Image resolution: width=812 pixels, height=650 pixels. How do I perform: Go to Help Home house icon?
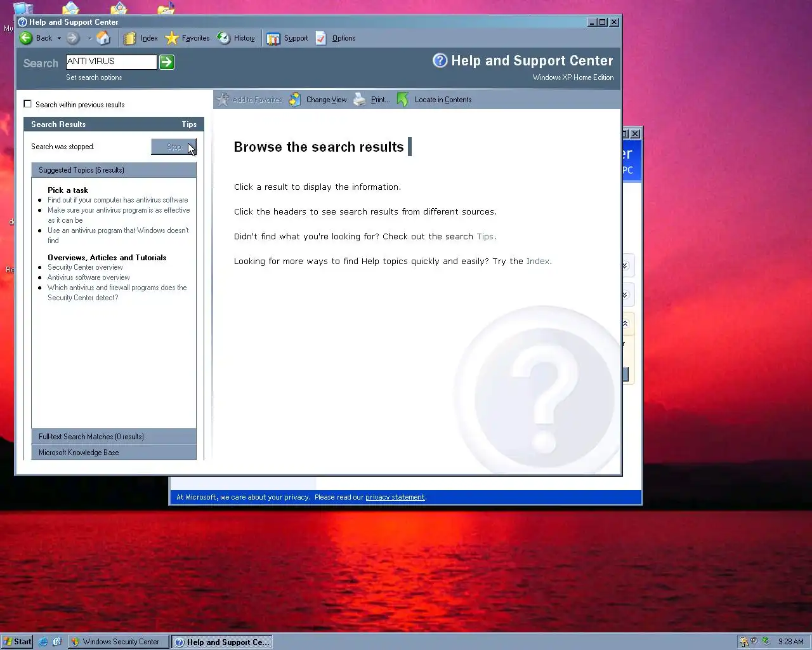coord(103,38)
